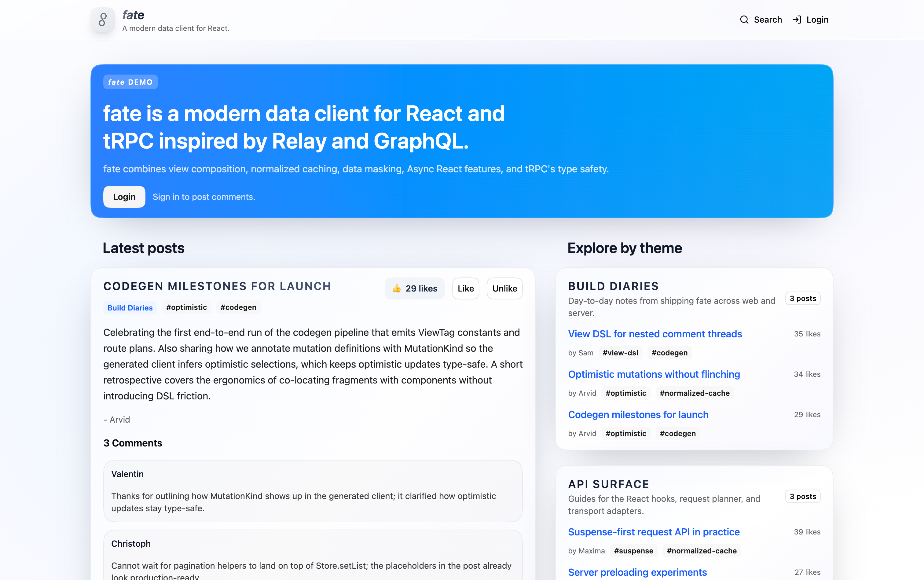924x580 pixels.
Task: Click the Search magnifier icon
Action: pos(744,20)
